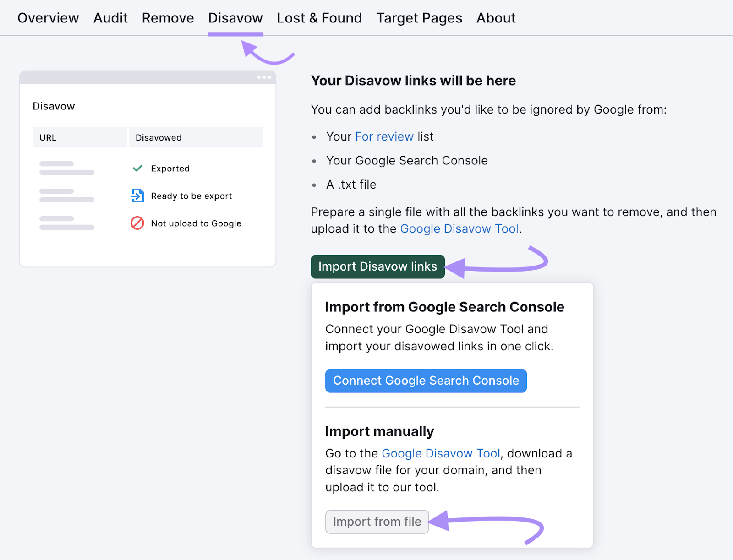Screen dimensions: 733x560
Task: Click the URL column header in the Disavow table
Action: (48, 137)
